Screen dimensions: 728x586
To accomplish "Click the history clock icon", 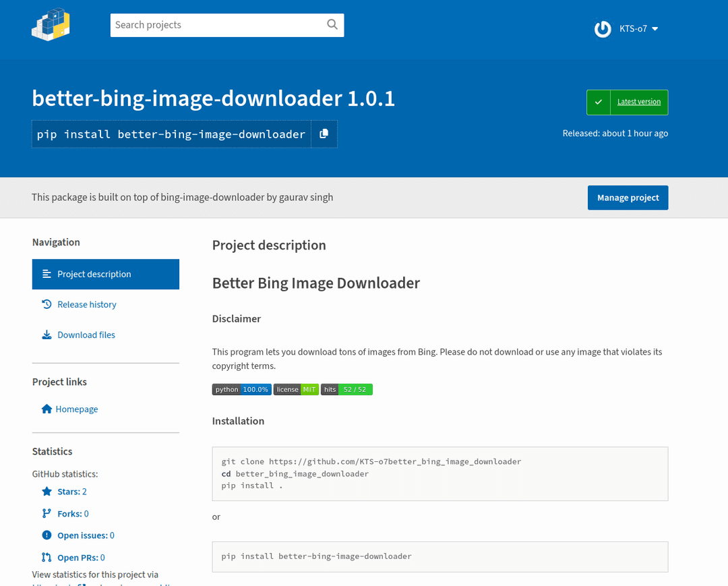I will point(47,304).
